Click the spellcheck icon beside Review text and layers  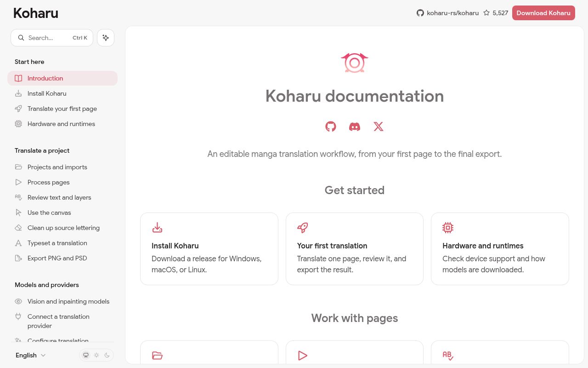18,197
